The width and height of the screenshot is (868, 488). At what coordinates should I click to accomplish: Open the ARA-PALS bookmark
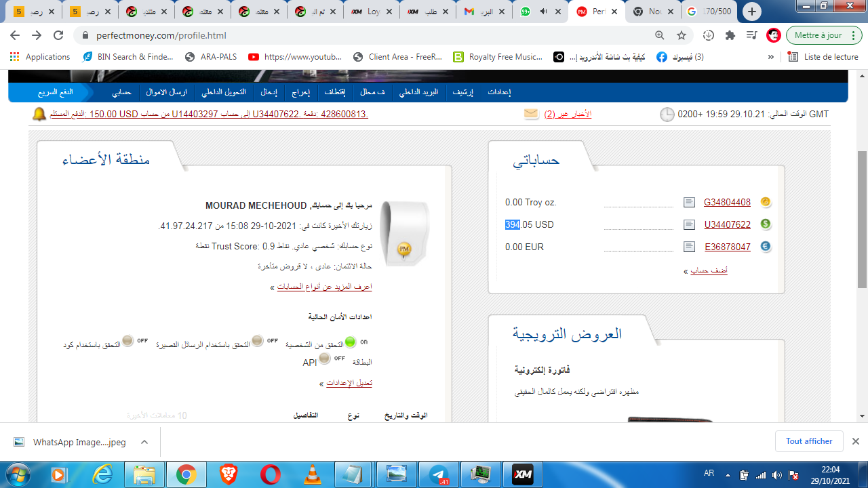pos(211,57)
